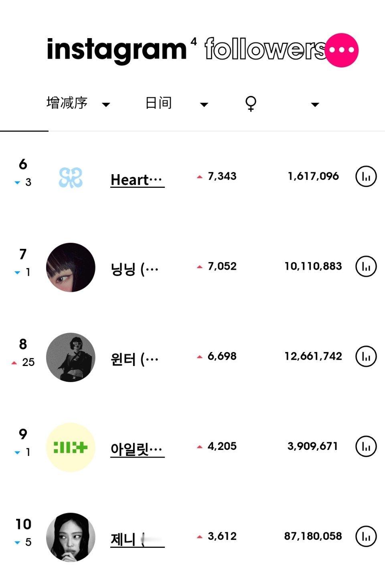
Task: Open chart icon for 아일릿 row
Action: [366, 446]
